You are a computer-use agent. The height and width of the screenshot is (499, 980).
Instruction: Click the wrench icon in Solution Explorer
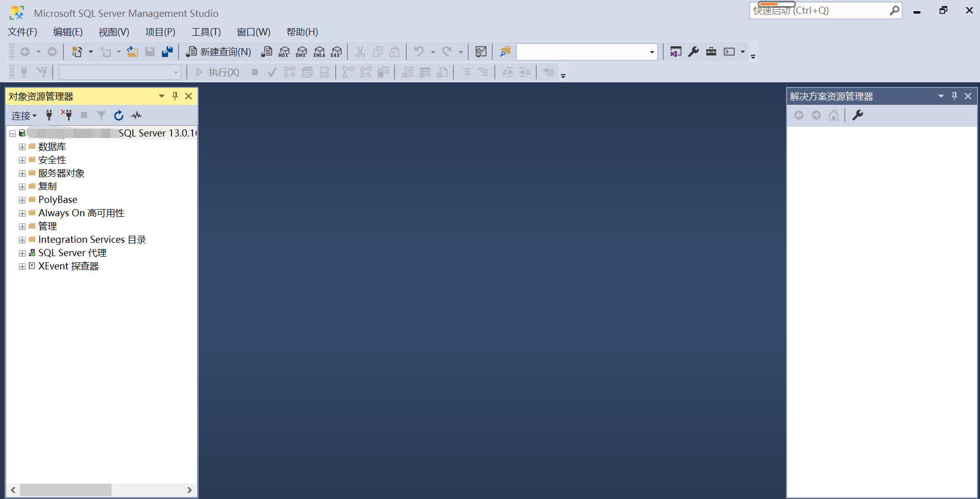click(858, 116)
